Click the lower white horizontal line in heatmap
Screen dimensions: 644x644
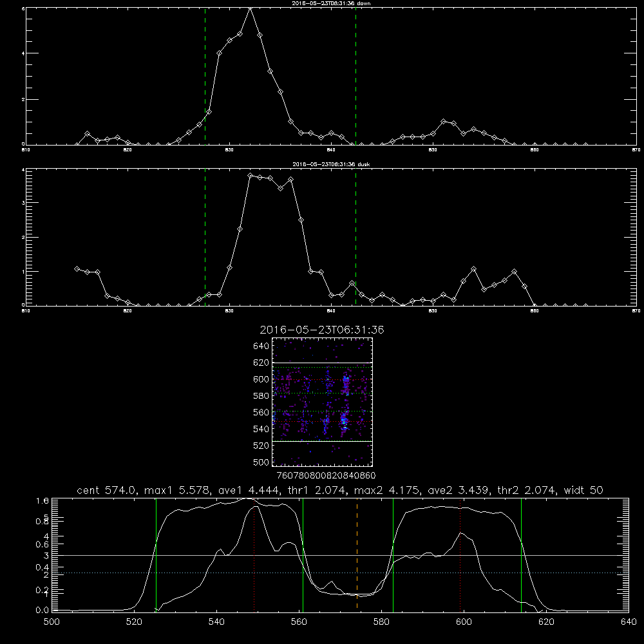(323, 441)
